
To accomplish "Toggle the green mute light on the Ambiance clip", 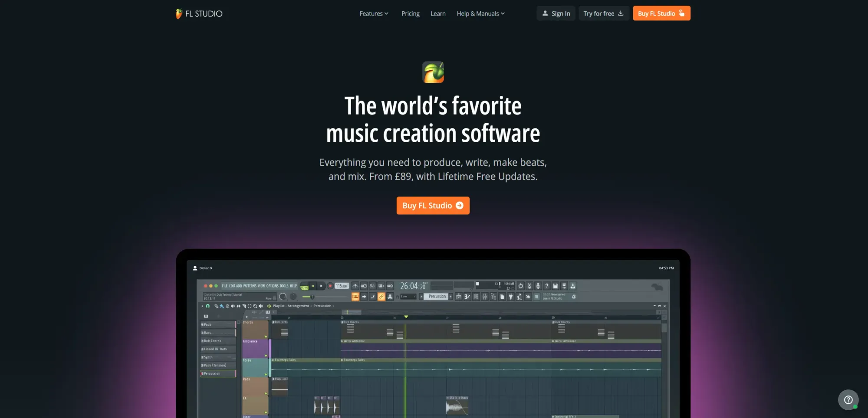I will pyautogui.click(x=266, y=356).
